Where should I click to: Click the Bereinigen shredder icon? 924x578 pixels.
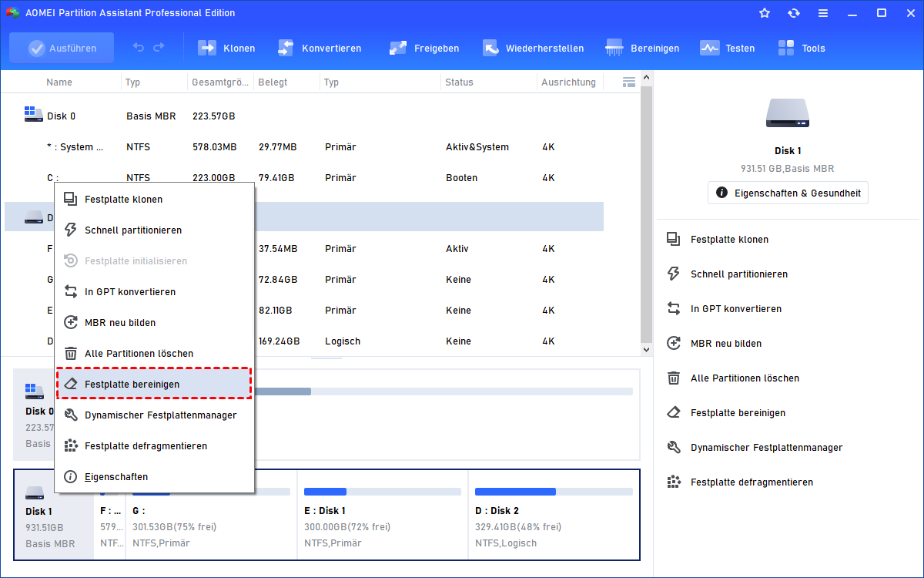click(614, 48)
